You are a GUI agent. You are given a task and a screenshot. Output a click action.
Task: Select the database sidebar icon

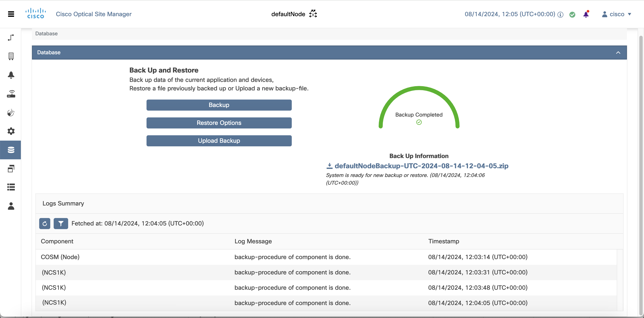(11, 150)
